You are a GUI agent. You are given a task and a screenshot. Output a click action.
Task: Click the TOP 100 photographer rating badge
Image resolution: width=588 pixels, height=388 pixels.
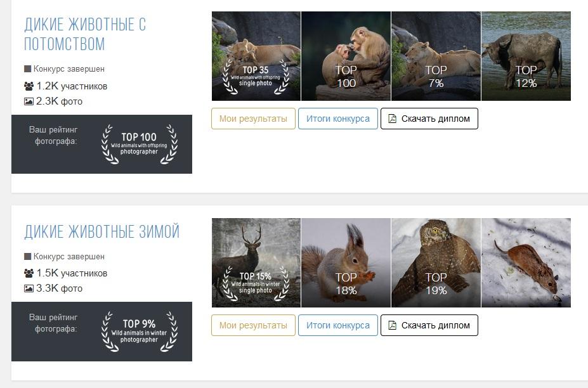[x=139, y=145]
